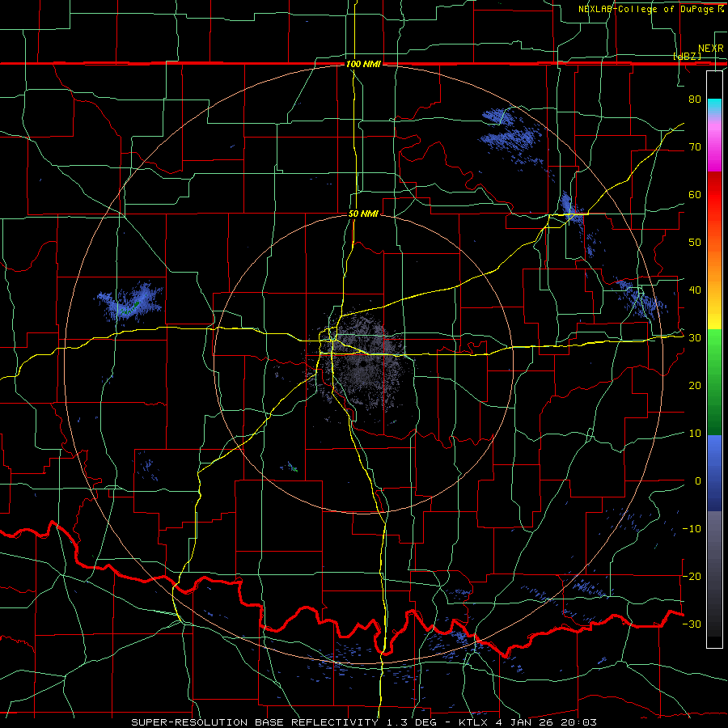Click the Super-Resolution Base Reflectivity caption
The width and height of the screenshot is (728, 728).
[x=363, y=722]
